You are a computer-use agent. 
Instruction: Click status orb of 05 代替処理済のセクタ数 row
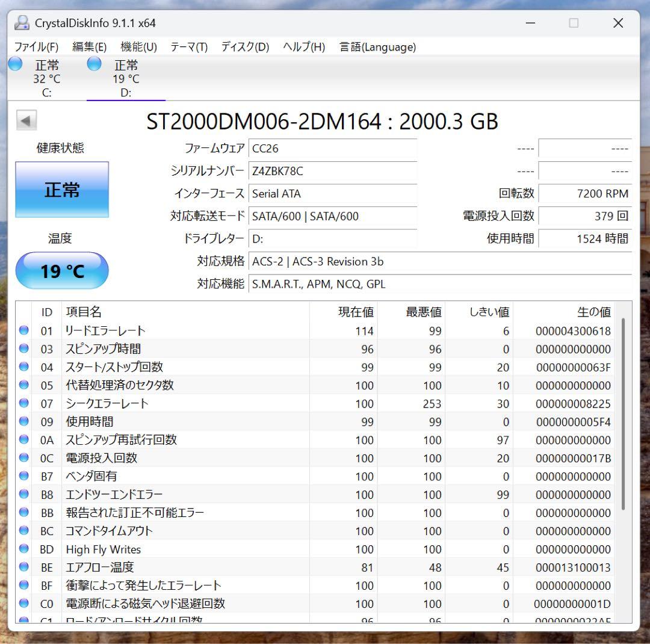click(24, 385)
